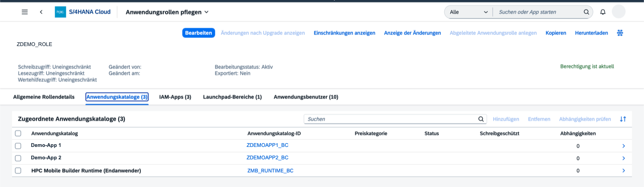
Task: Go back with the back arrow
Action: (41, 12)
